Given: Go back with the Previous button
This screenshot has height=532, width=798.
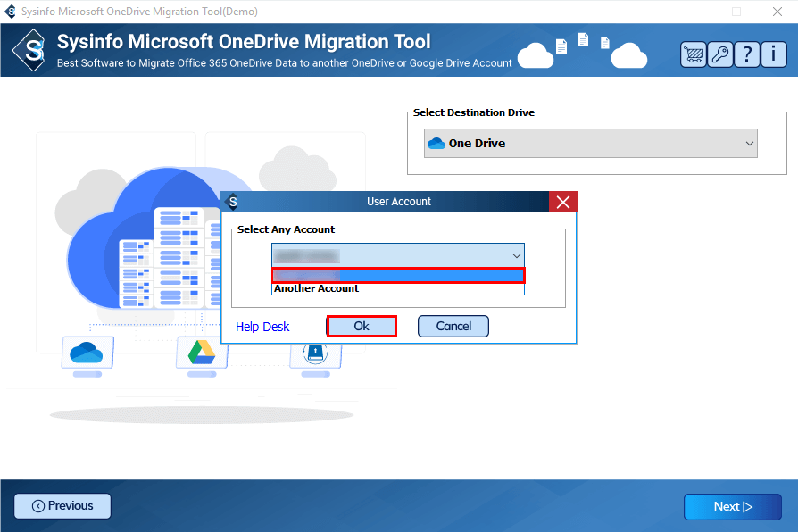Looking at the screenshot, I should 62,506.
